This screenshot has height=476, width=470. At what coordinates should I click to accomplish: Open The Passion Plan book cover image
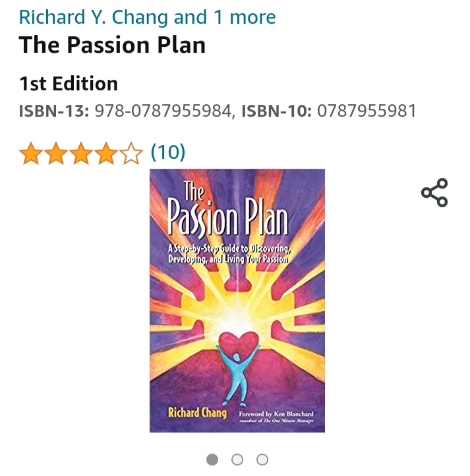click(237, 301)
